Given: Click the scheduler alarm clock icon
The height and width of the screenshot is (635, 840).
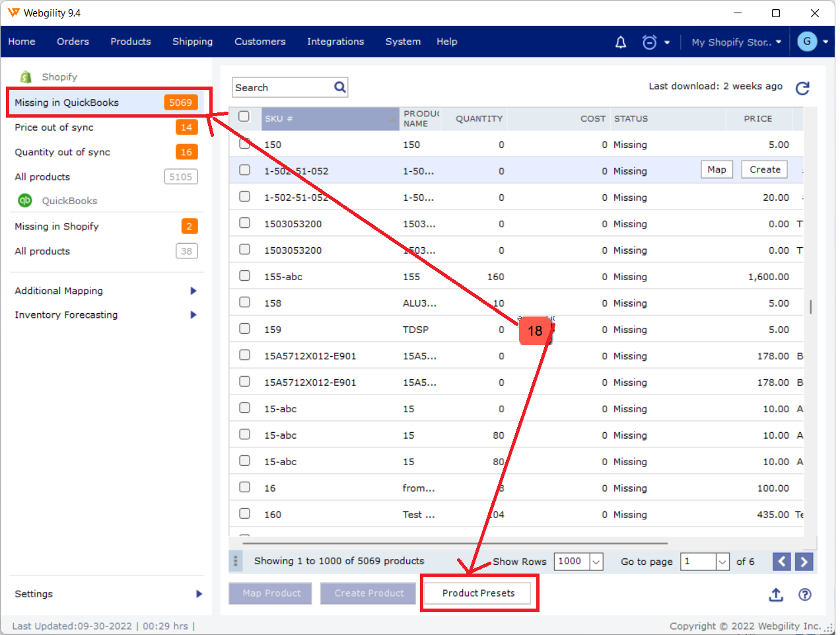Looking at the screenshot, I should click(x=649, y=42).
